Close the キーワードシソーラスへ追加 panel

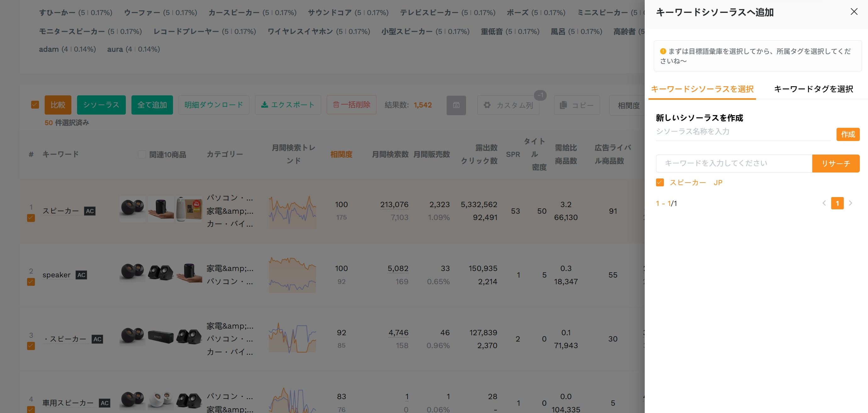(854, 12)
